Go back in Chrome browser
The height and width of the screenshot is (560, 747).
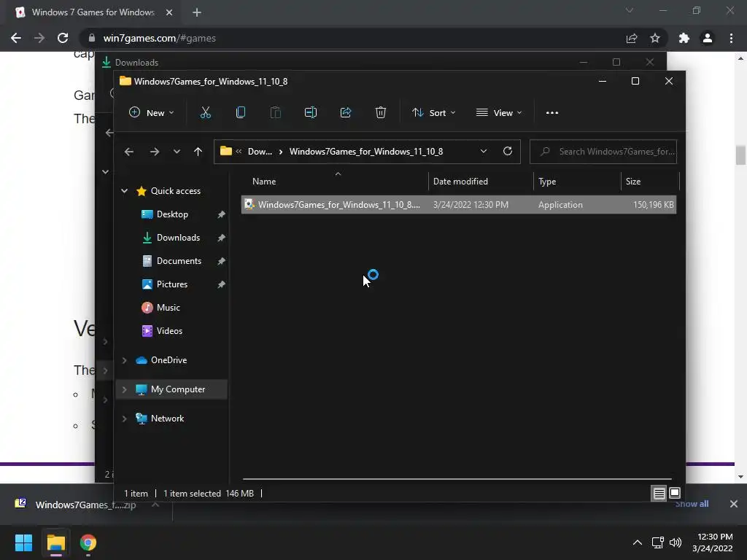(x=16, y=38)
